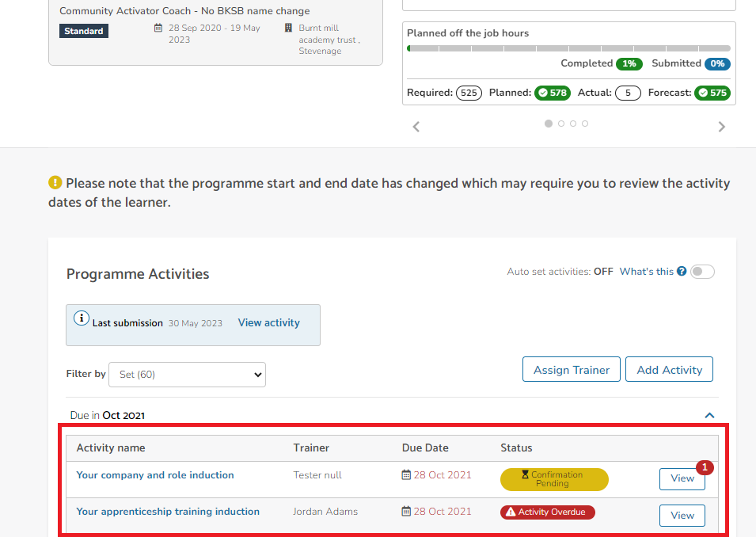Click the Confirmation Pending status badge

click(x=554, y=479)
